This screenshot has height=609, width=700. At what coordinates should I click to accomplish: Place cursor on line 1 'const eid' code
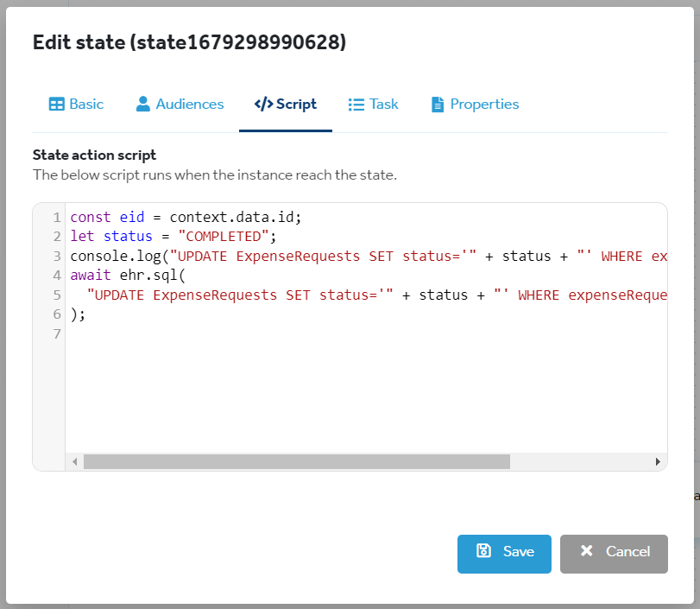[186, 217]
